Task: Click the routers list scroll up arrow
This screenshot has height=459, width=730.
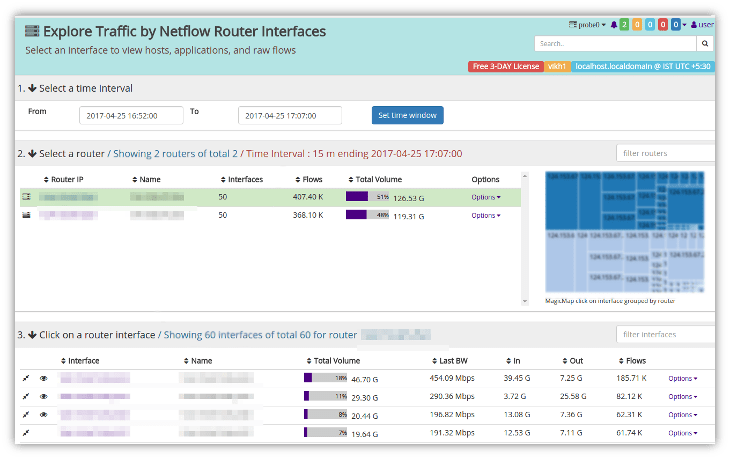Action: click(525, 176)
